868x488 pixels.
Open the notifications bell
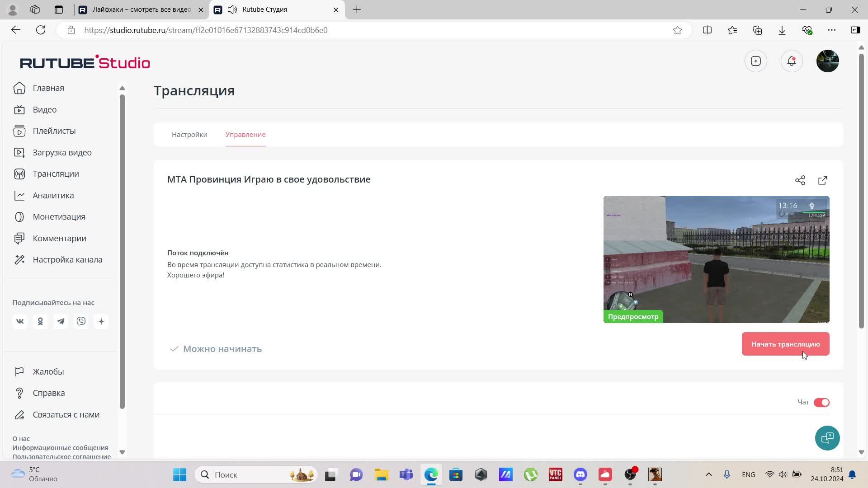coord(791,61)
